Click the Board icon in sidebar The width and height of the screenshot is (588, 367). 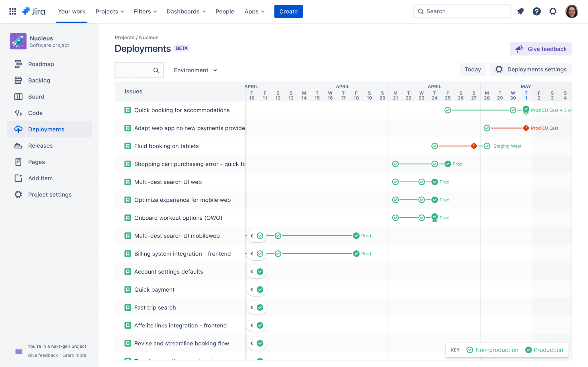pos(18,96)
